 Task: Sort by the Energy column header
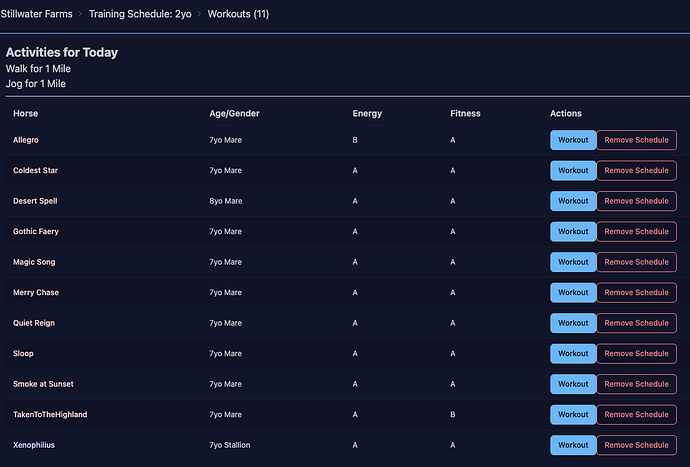[x=367, y=114]
